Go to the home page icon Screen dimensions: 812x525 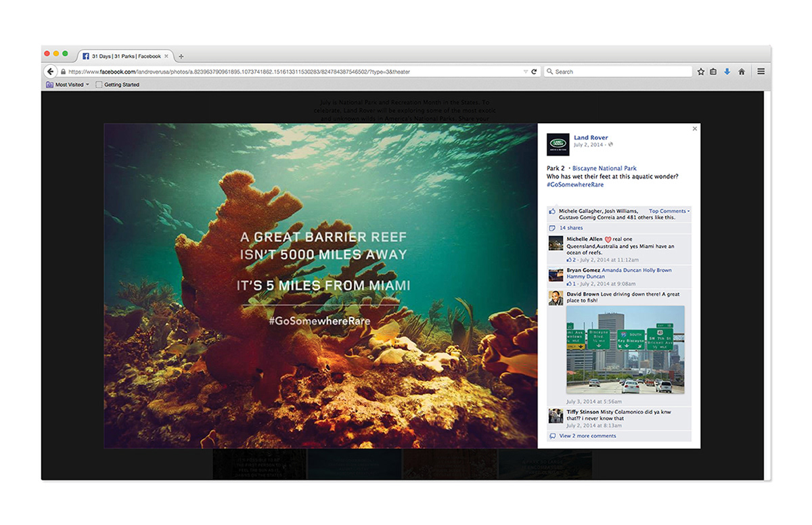pos(742,72)
